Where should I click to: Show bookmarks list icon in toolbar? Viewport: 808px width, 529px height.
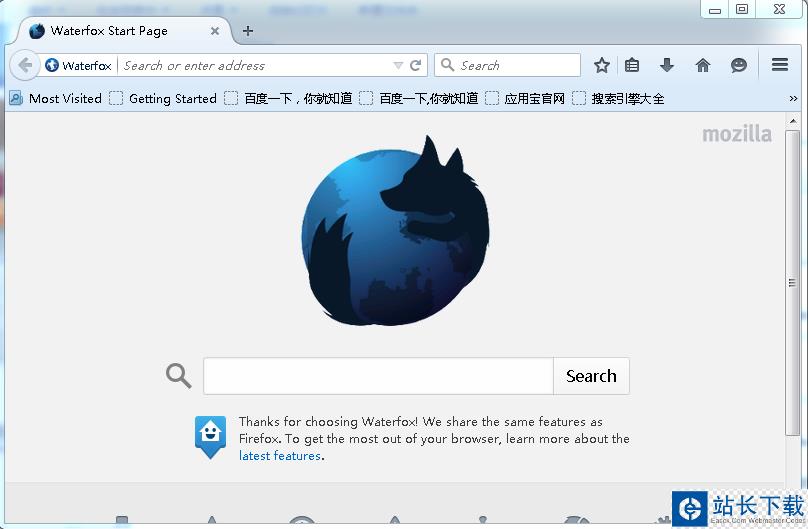coord(632,65)
